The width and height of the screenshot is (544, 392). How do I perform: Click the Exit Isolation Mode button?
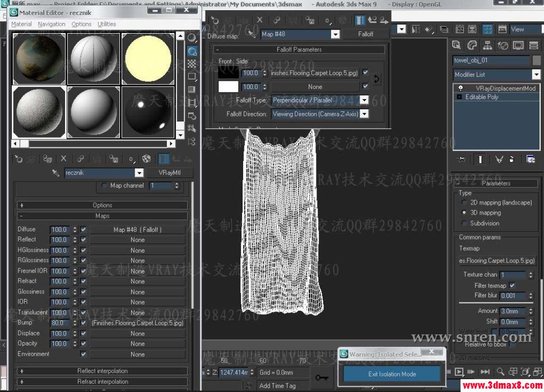click(392, 374)
